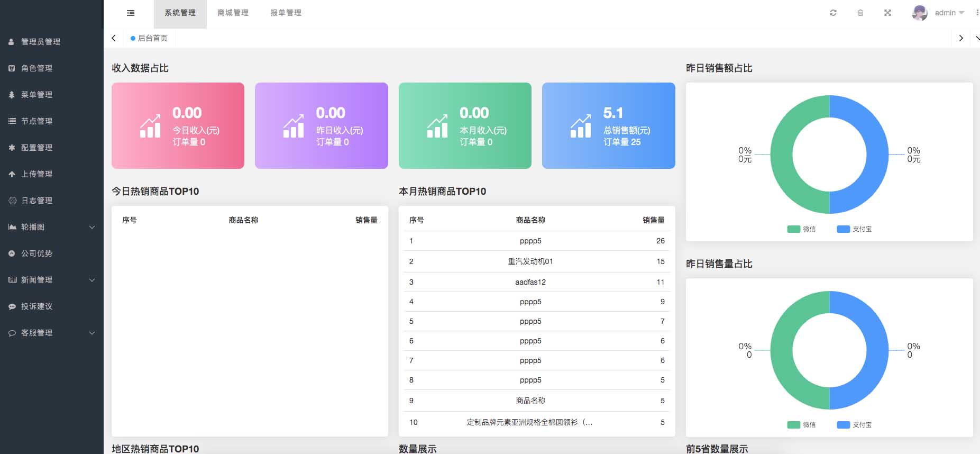Screen dimensions: 980x454
Task: Click the blue 支付宝 segment of 昨日销售量 donut
Action: (x=877, y=350)
